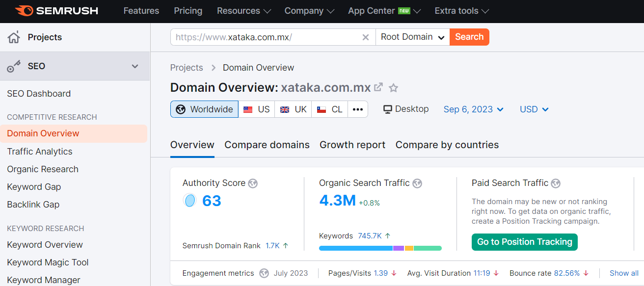Open the 4.3M organic traffic value
This screenshot has height=286, width=644.
(x=337, y=201)
